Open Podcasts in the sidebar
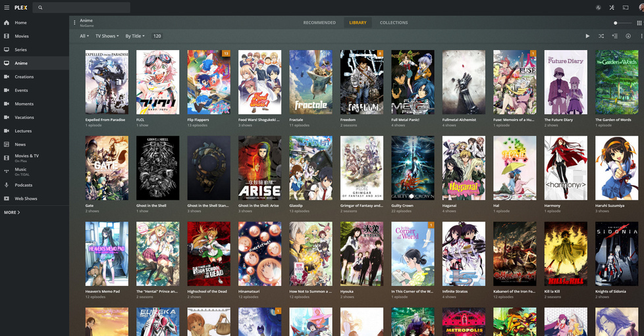Viewport: 644px width, 336px height. [x=34, y=185]
